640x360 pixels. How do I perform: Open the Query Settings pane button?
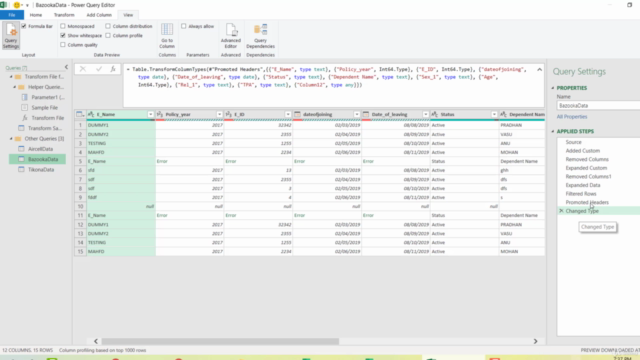11,36
